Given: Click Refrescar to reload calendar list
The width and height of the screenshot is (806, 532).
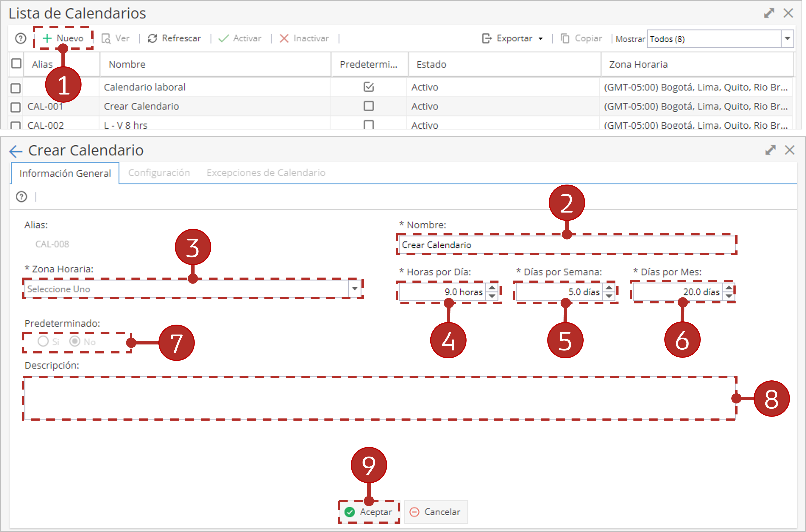Looking at the screenshot, I should tap(174, 38).
